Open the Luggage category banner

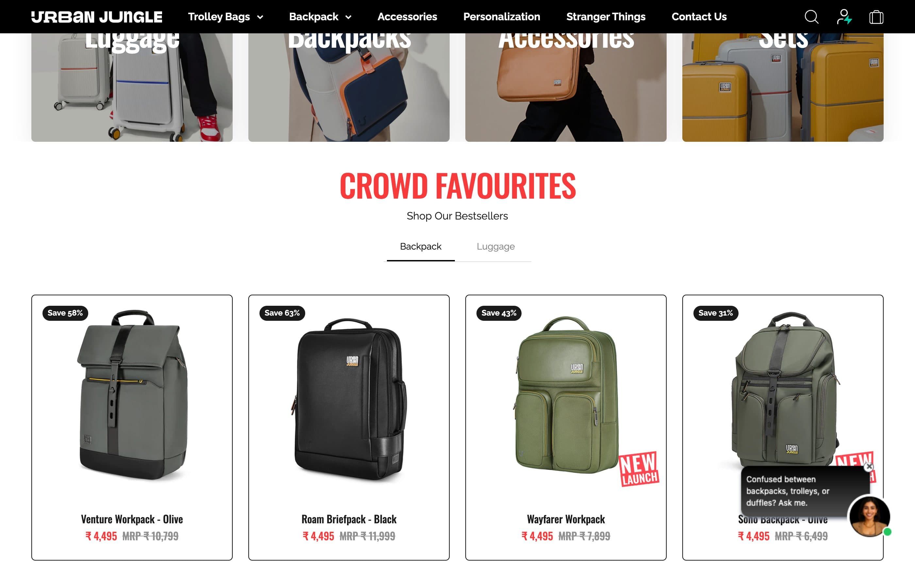pyautogui.click(x=132, y=88)
